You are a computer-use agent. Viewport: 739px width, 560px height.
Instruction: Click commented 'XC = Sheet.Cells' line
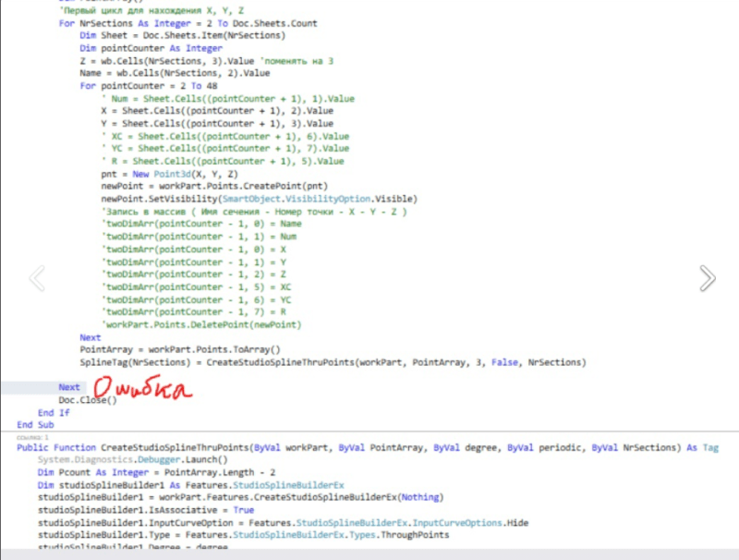pyautogui.click(x=225, y=136)
